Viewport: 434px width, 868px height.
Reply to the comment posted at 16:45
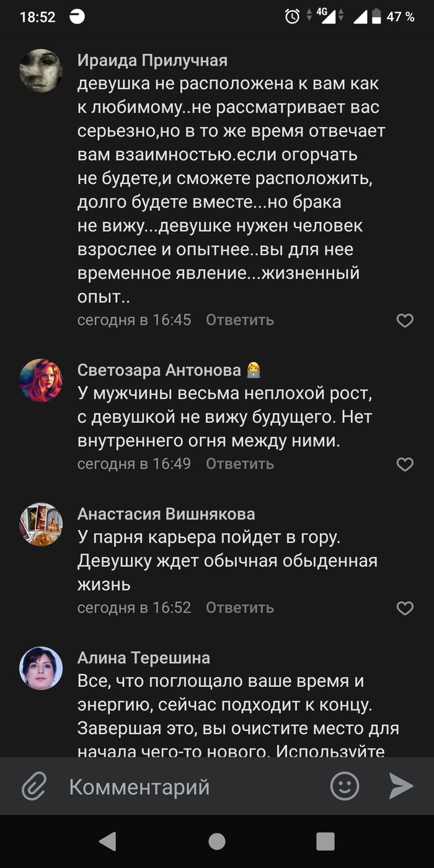pos(240,320)
